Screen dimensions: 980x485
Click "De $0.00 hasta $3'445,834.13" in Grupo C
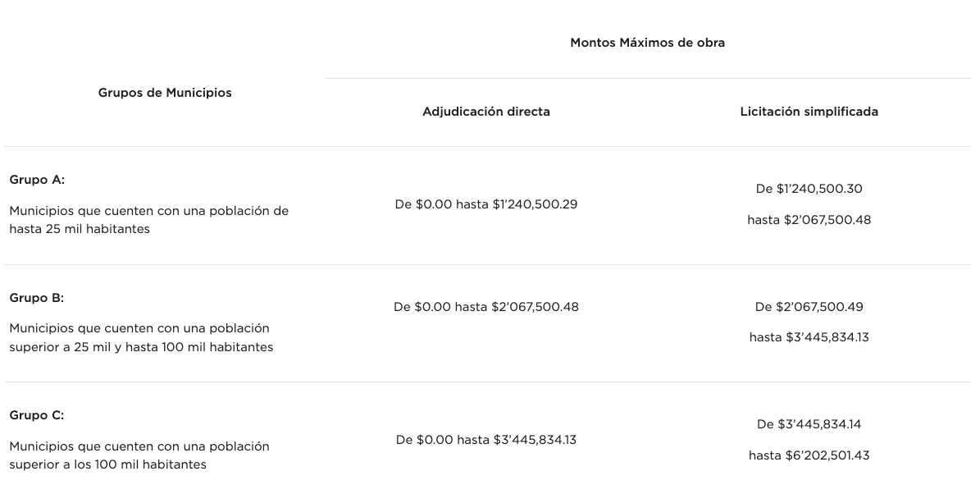(485, 440)
